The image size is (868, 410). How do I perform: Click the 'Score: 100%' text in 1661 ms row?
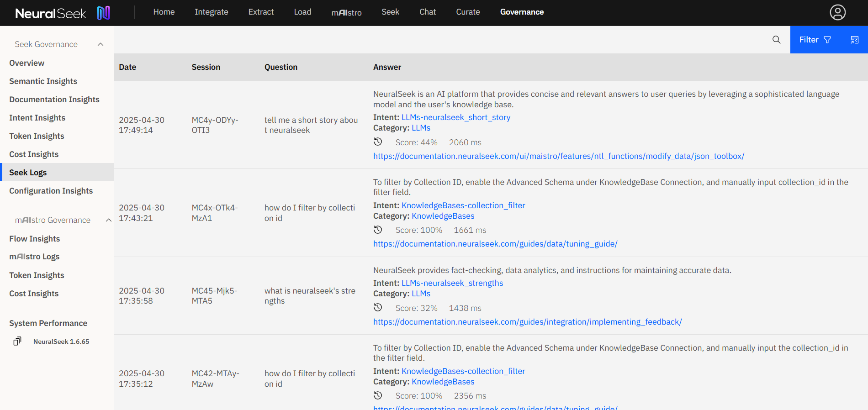point(418,230)
